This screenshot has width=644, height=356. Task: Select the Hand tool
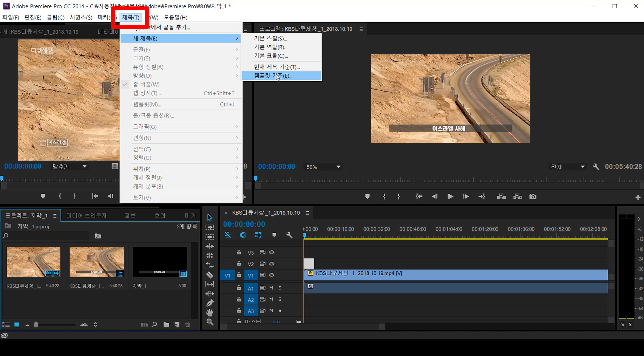tap(210, 313)
